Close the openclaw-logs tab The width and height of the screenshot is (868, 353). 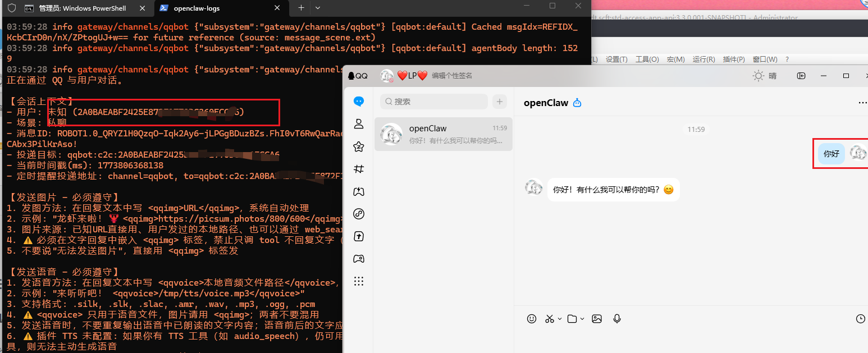[277, 8]
